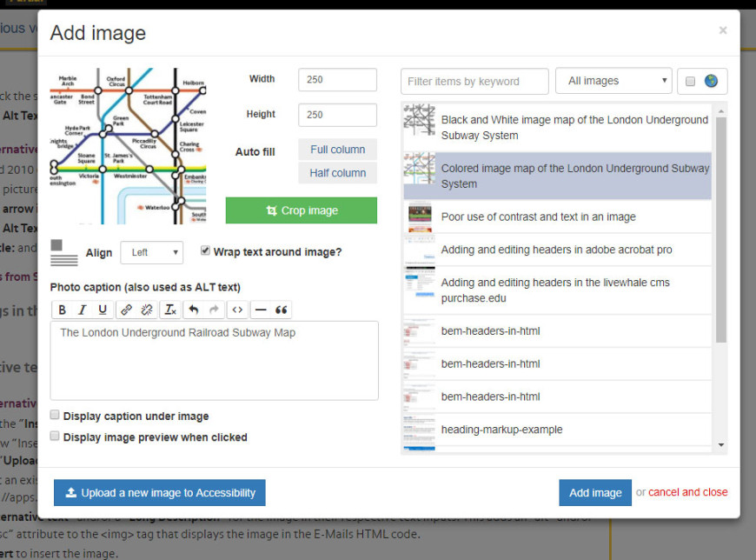
Task: Insert blockquote in caption
Action: tap(281, 310)
